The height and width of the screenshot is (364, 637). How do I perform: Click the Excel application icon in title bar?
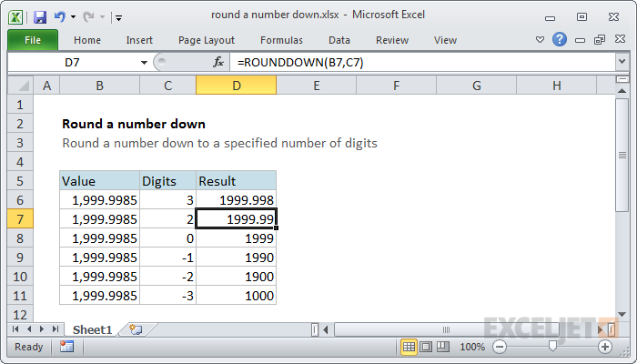(15, 17)
